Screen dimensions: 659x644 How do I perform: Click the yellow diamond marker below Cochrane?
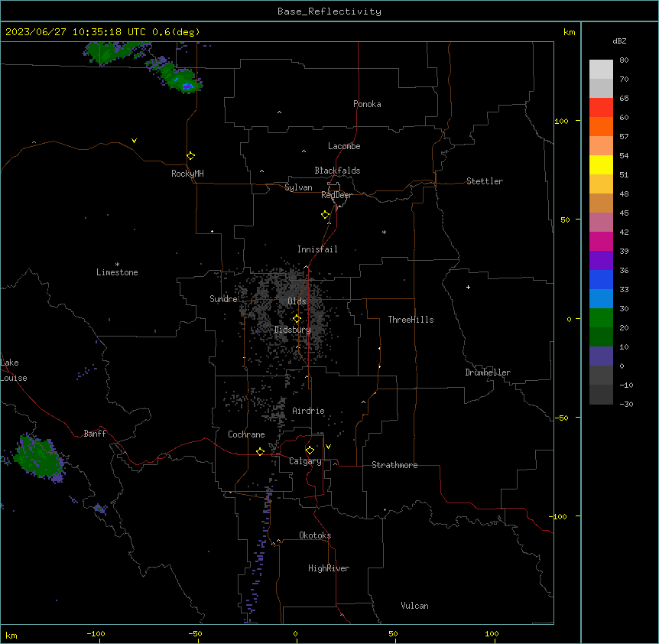pyautogui.click(x=260, y=451)
